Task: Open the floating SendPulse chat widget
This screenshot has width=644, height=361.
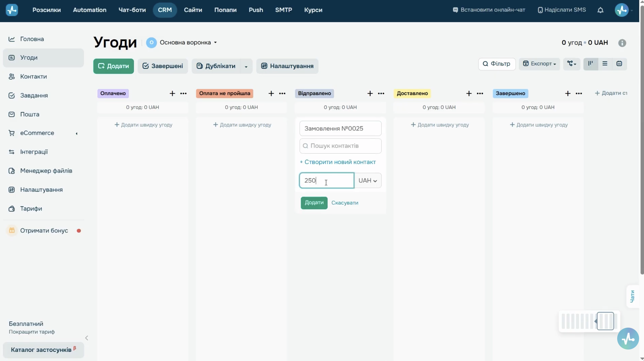Action: click(628, 339)
